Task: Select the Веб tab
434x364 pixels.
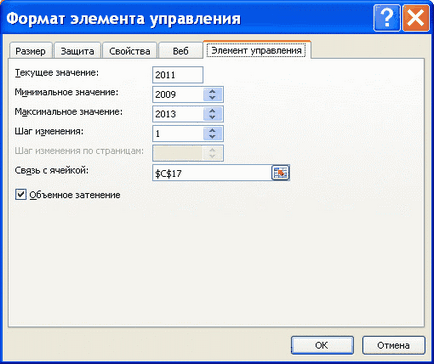Action: (x=180, y=51)
